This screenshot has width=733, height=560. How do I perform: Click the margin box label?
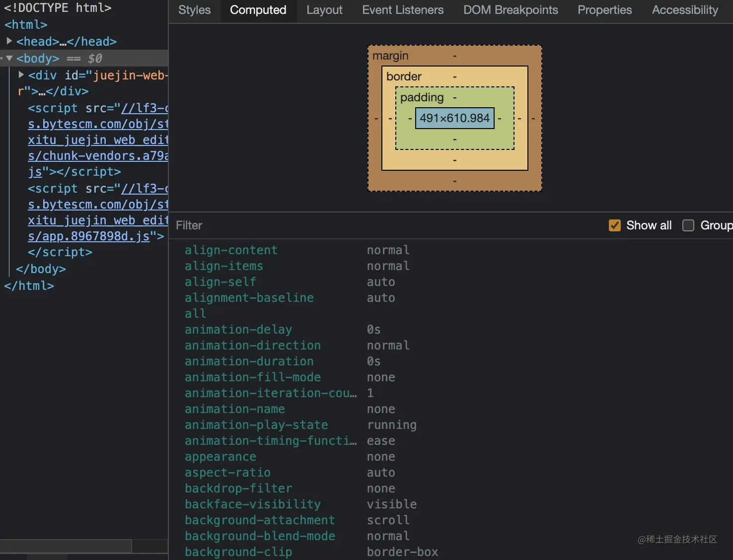390,56
